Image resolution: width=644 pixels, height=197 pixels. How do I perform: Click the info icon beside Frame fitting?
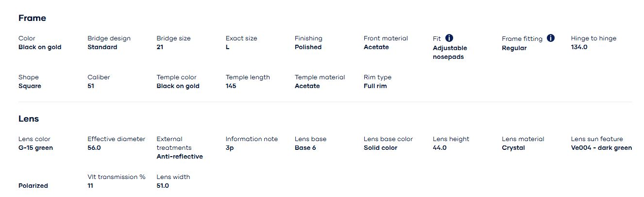(550, 38)
